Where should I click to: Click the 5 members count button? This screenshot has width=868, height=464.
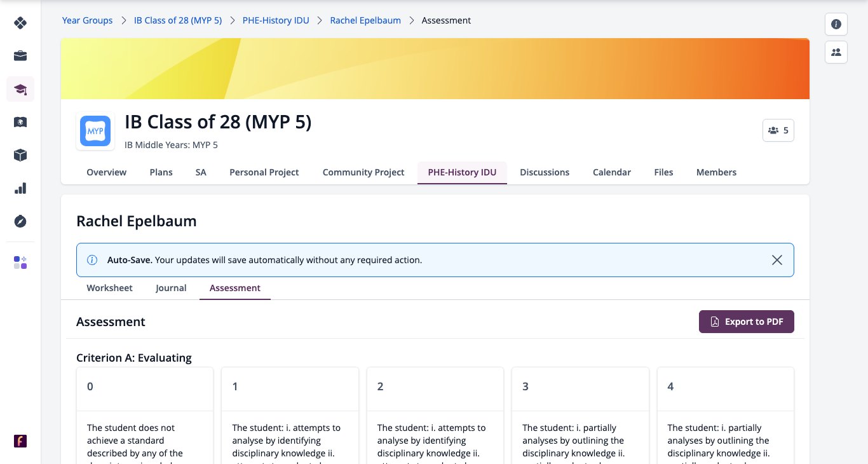[x=778, y=130]
